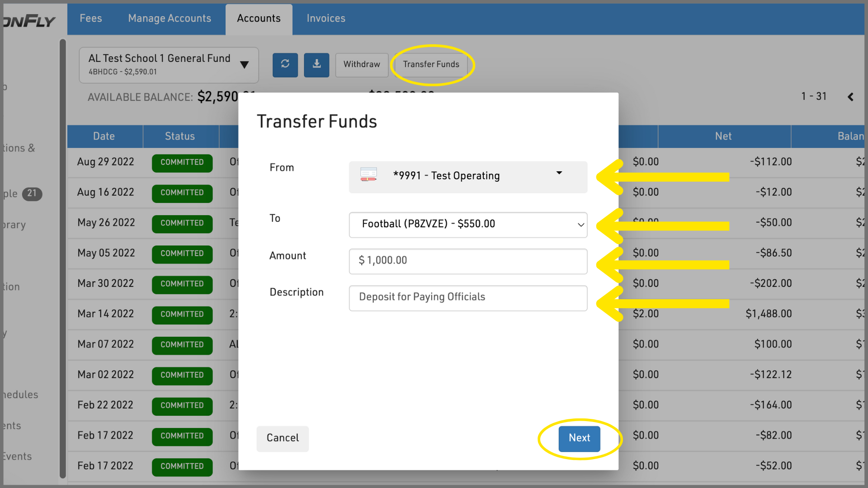Switch to the Fees tab
This screenshot has width=868, height=488.
pos(91,19)
